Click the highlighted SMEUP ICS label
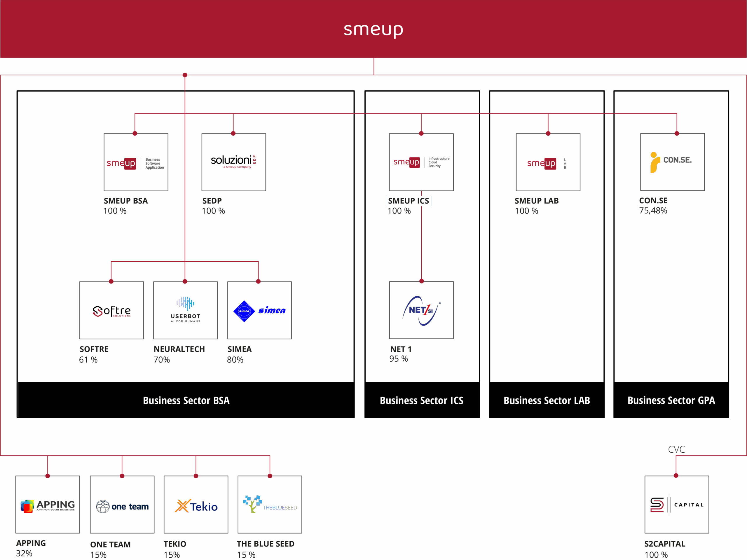 [408, 201]
